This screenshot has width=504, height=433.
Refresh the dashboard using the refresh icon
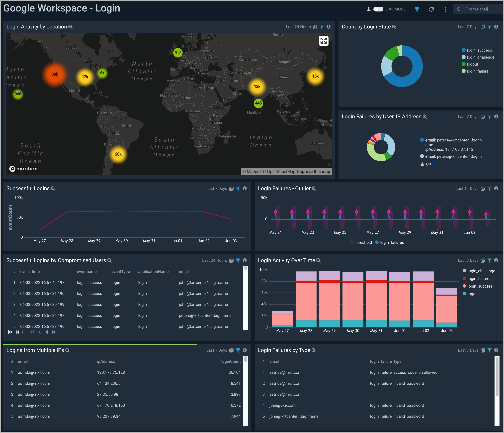pos(431,9)
